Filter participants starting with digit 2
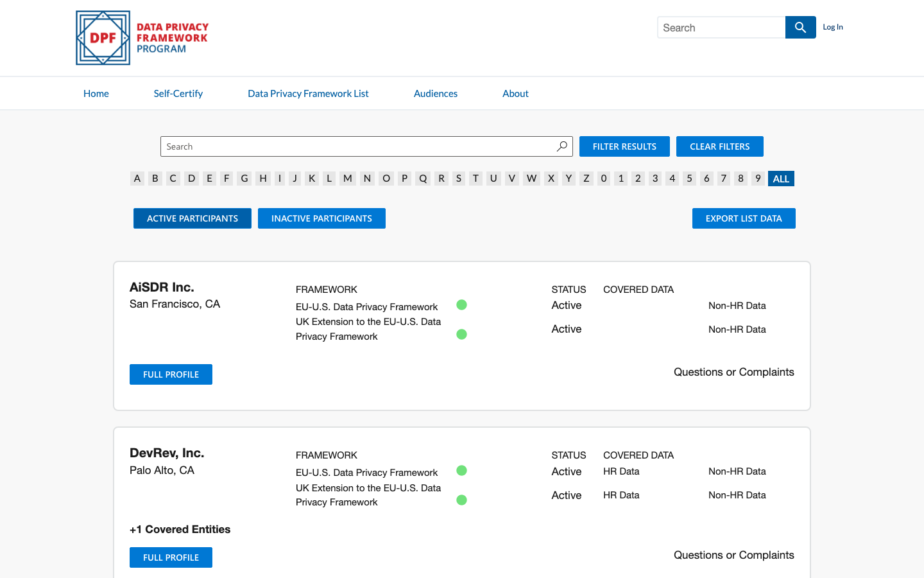 point(638,179)
